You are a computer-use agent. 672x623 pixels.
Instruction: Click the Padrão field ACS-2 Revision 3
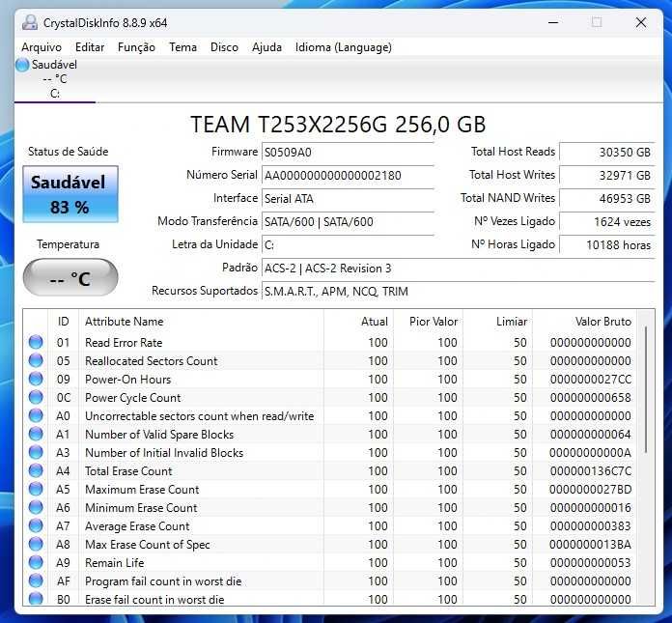(459, 269)
